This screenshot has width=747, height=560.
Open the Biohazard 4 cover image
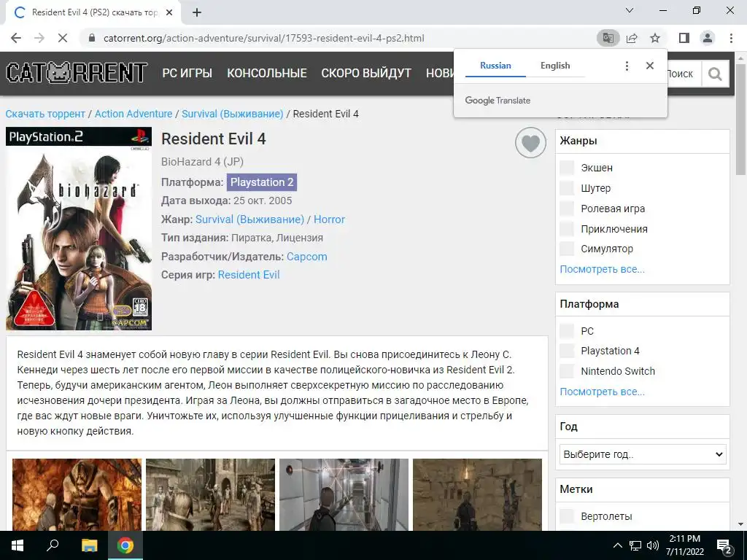pyautogui.click(x=79, y=228)
